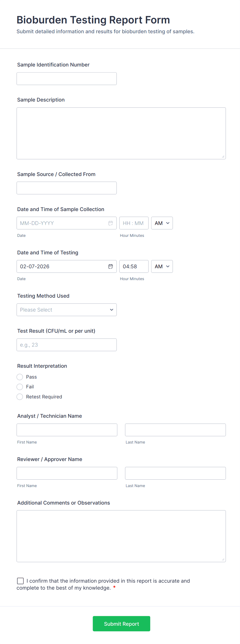Select the Pass radio button

point(20,377)
